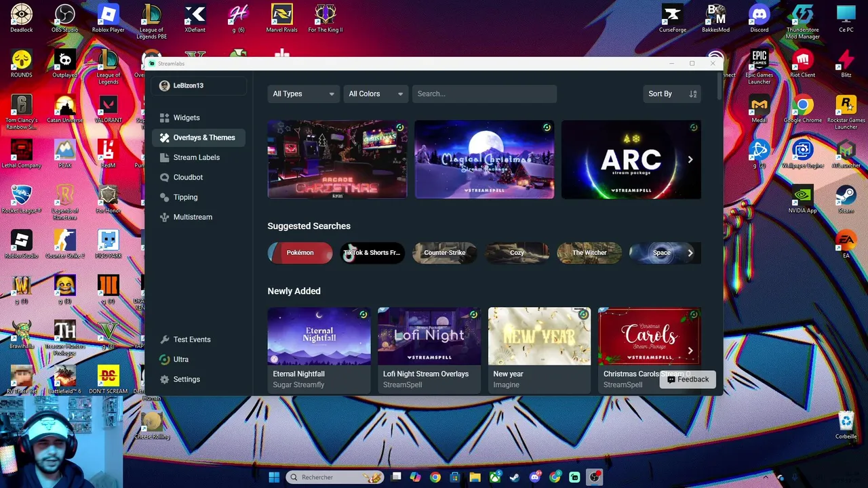Open the Lofi Night Stream Overlays card

tap(429, 350)
